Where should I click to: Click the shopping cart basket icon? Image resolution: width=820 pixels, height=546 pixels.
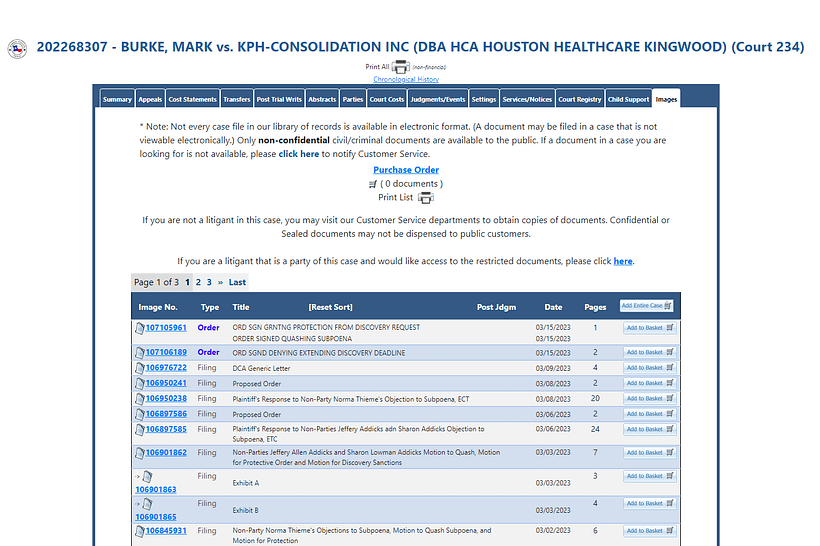(372, 184)
